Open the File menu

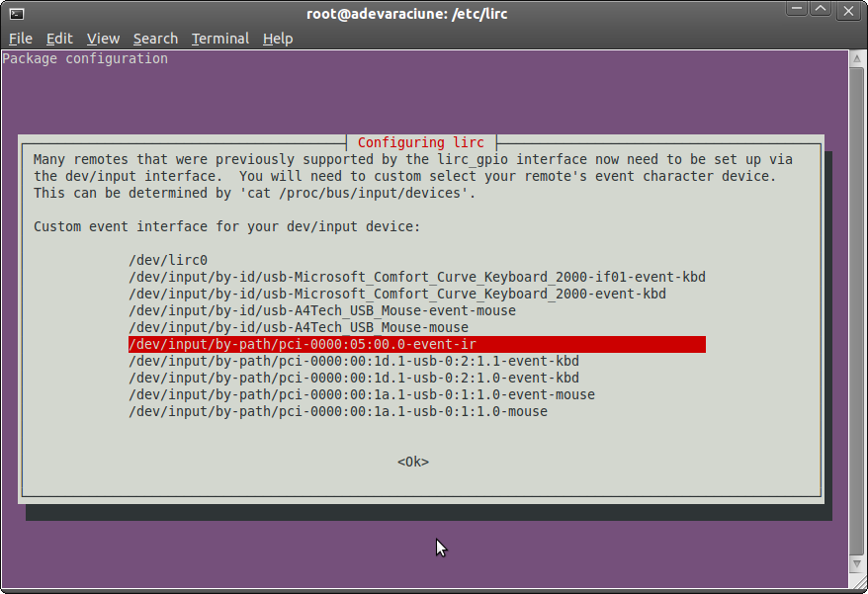click(x=21, y=39)
